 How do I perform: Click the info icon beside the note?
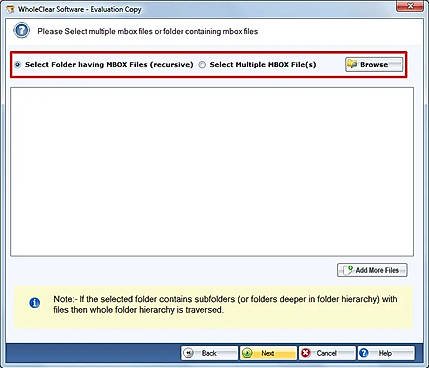tap(35, 303)
